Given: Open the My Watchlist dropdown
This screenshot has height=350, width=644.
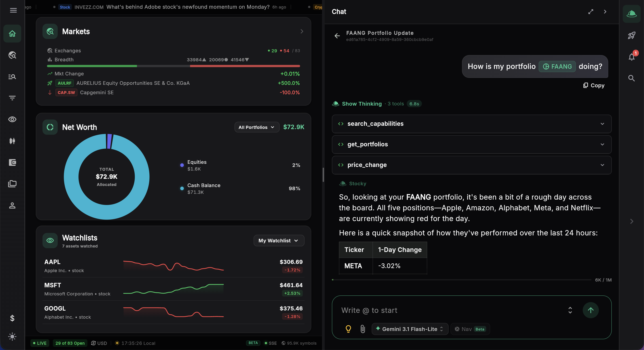Looking at the screenshot, I should pyautogui.click(x=279, y=240).
